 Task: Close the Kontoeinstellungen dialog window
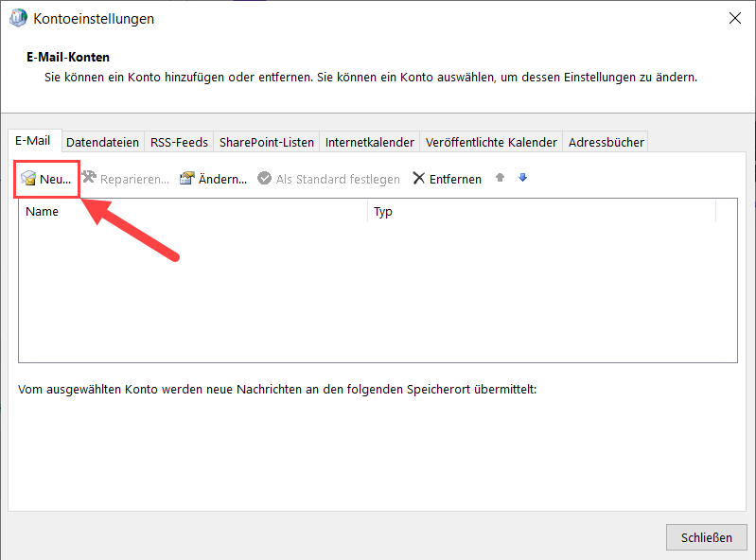coord(734,18)
